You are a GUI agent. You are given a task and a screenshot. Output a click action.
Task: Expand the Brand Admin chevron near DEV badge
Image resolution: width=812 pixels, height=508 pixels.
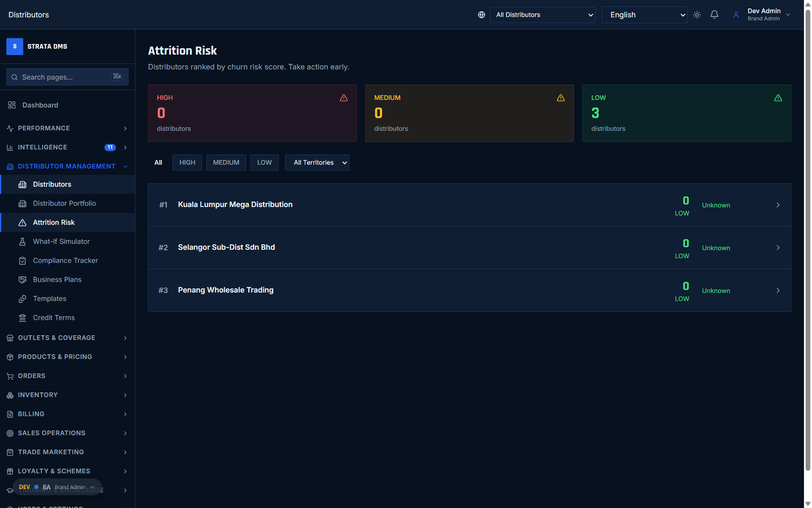point(92,487)
